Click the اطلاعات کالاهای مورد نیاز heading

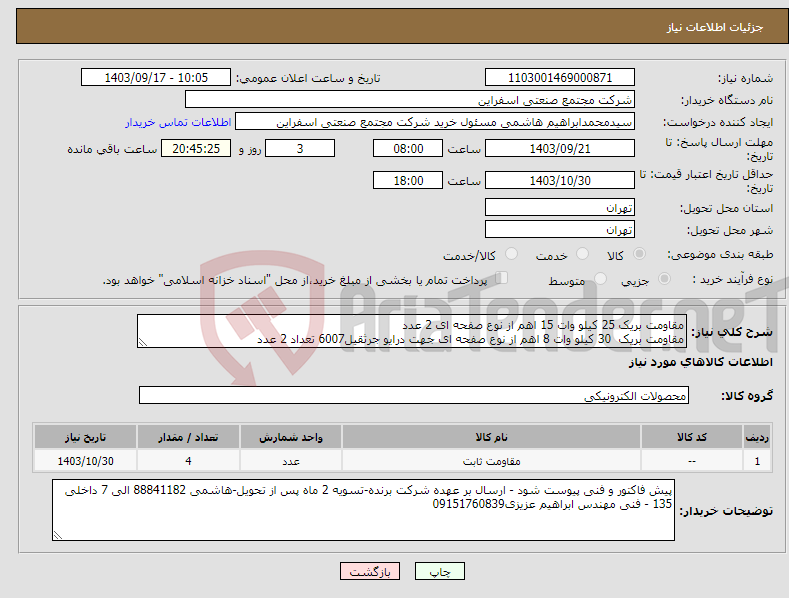pyautogui.click(x=700, y=362)
